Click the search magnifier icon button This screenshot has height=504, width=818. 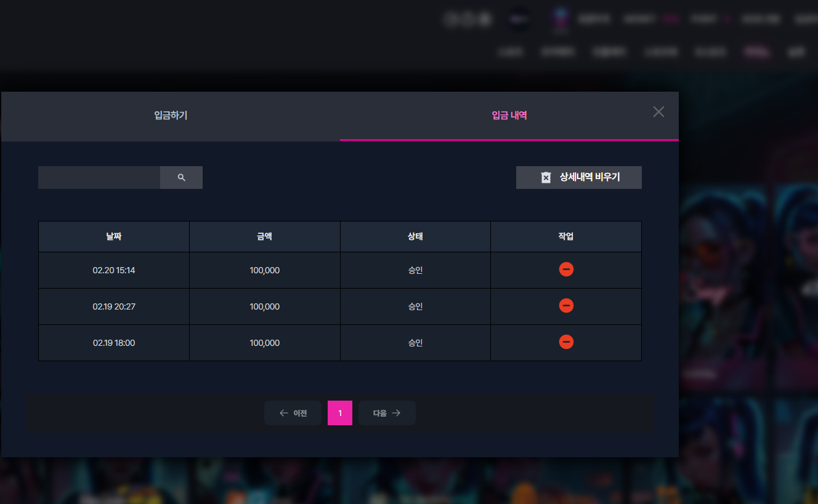(181, 177)
